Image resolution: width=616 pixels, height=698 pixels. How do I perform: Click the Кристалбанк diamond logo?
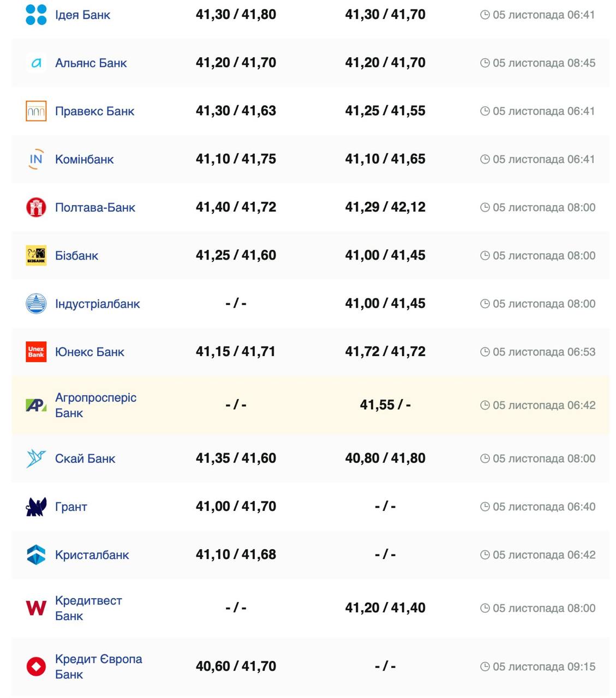pyautogui.click(x=36, y=555)
